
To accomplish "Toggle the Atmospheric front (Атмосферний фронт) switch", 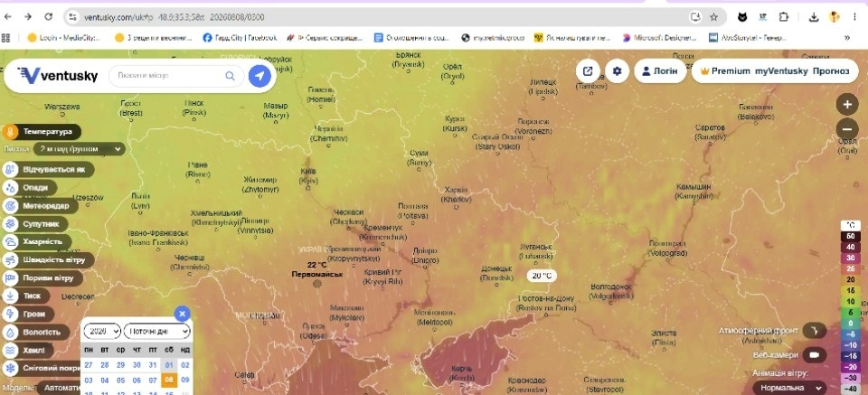I will click(815, 331).
